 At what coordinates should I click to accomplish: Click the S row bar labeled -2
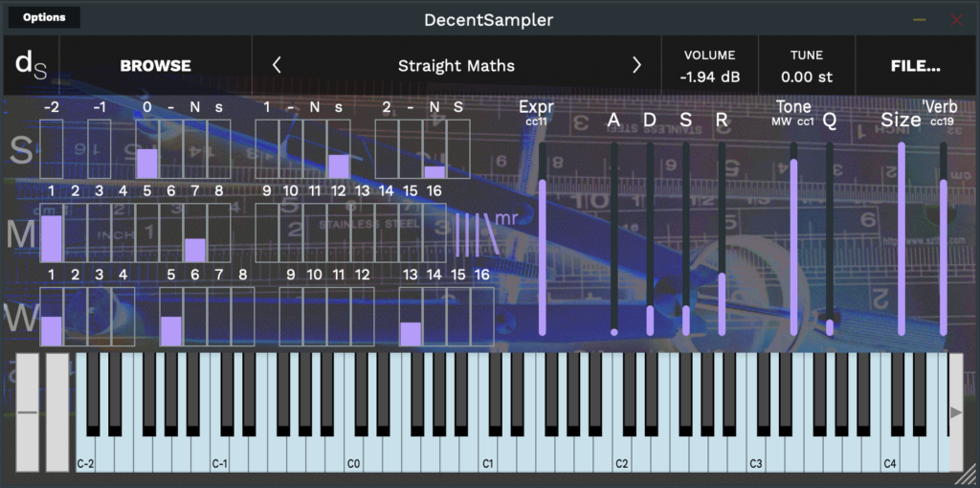point(52,148)
